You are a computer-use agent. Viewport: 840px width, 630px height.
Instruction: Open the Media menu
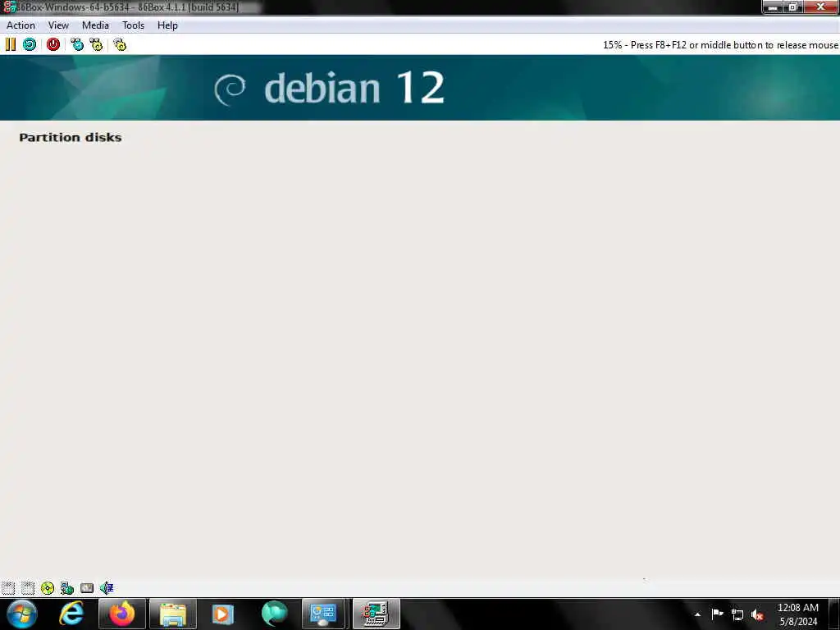[95, 25]
